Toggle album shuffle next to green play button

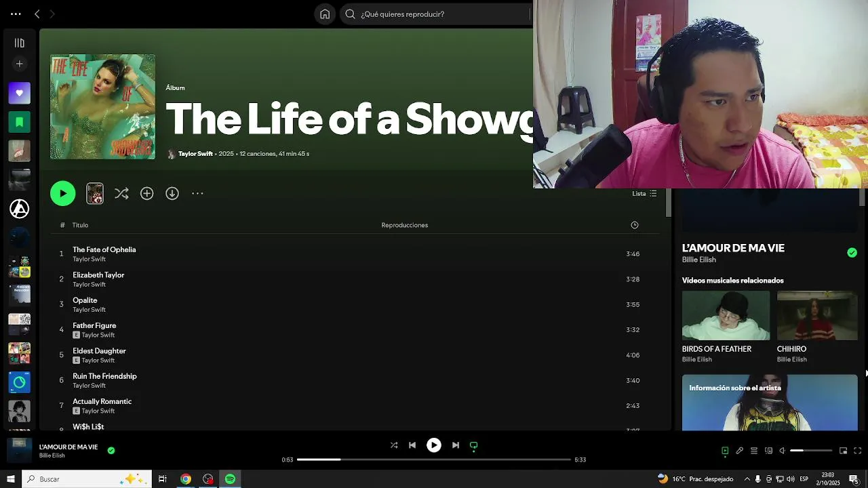[x=121, y=193]
